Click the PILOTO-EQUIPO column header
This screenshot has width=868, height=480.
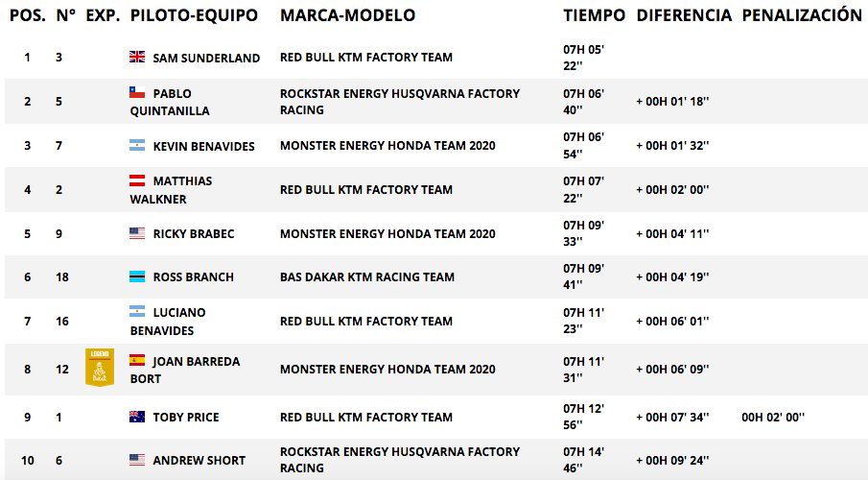(194, 15)
